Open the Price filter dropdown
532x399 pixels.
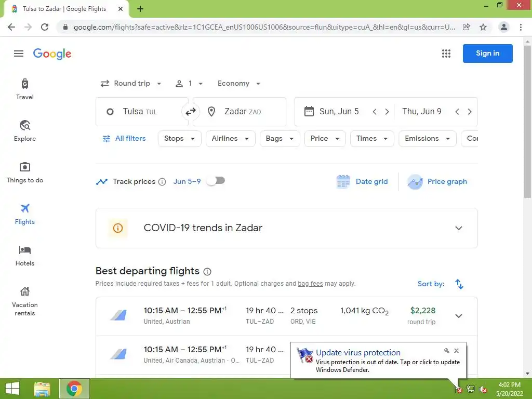[325, 139]
